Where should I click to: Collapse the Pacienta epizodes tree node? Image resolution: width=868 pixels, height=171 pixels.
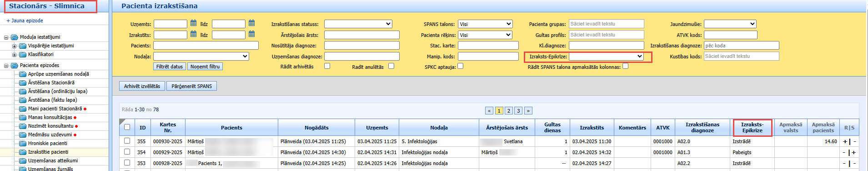[x=6, y=66]
